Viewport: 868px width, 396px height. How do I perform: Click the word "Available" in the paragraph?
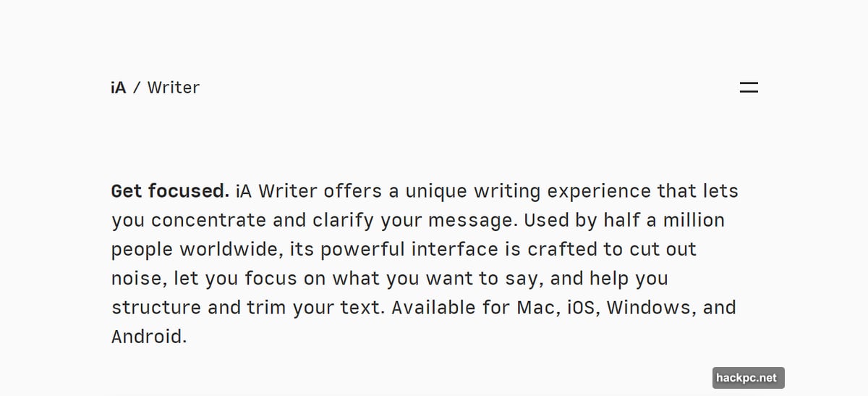(x=436, y=308)
